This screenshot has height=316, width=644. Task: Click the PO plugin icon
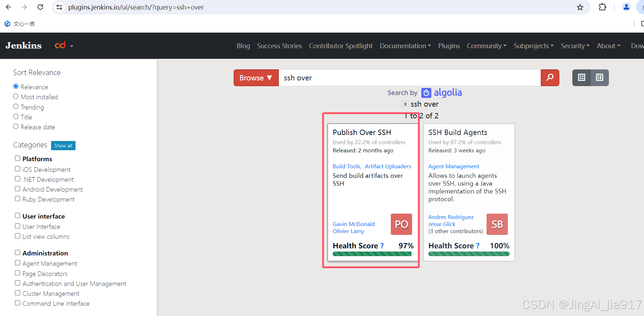coord(401,224)
